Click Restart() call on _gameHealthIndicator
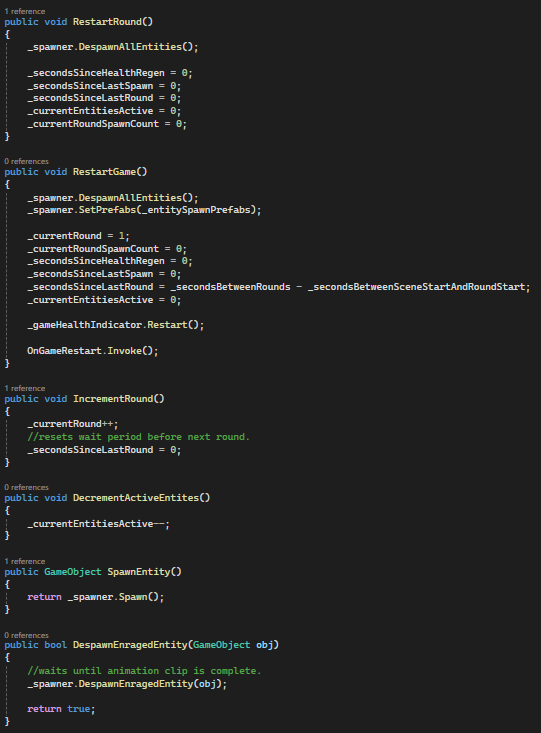Viewport: 541px width, 733px height. [173, 325]
